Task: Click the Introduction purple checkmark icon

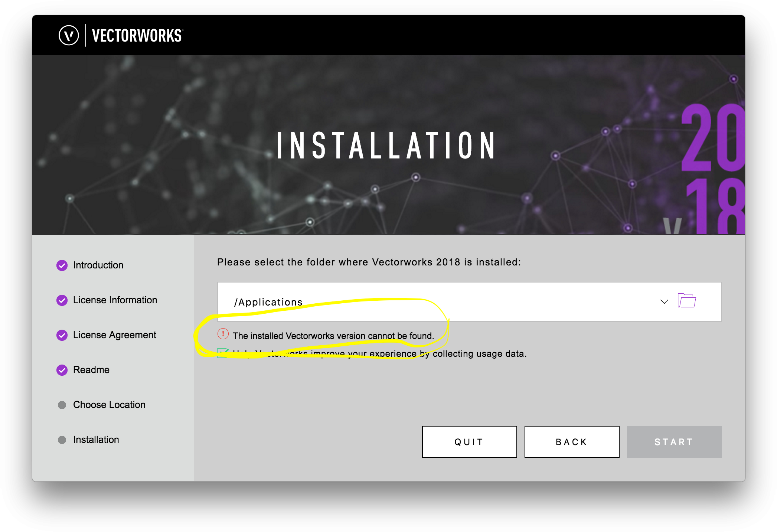Action: pyautogui.click(x=62, y=265)
